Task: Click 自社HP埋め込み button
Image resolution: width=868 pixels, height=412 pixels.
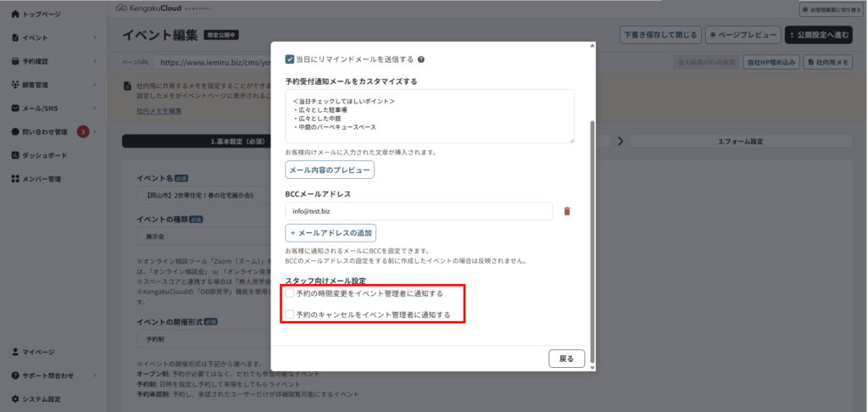Action: click(771, 63)
